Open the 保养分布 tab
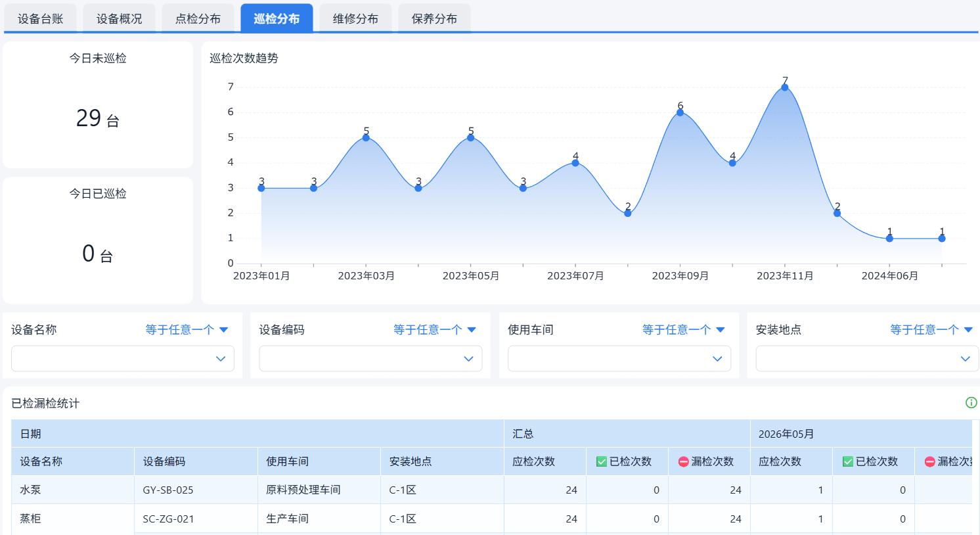Image resolution: width=980 pixels, height=535 pixels. pyautogui.click(x=434, y=18)
